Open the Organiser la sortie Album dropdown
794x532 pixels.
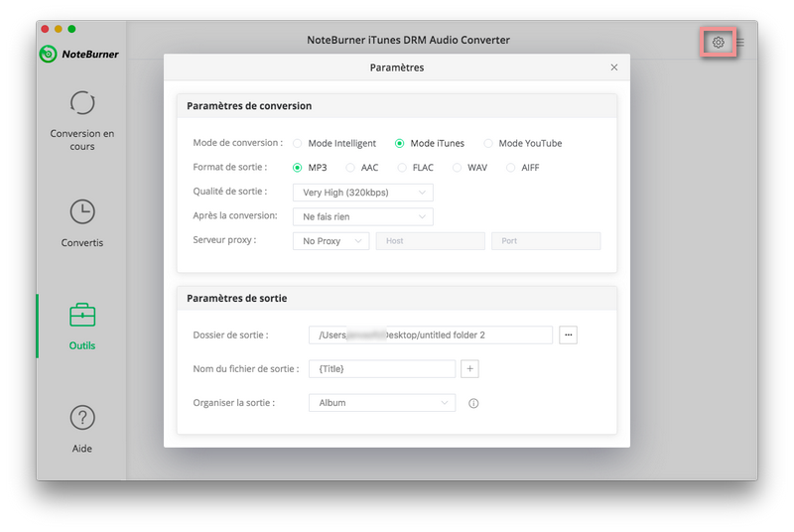point(382,403)
